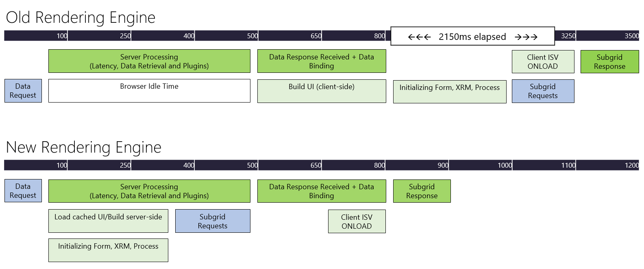
Task: Select the 900 marker on the new timeline
Action: [x=443, y=165]
